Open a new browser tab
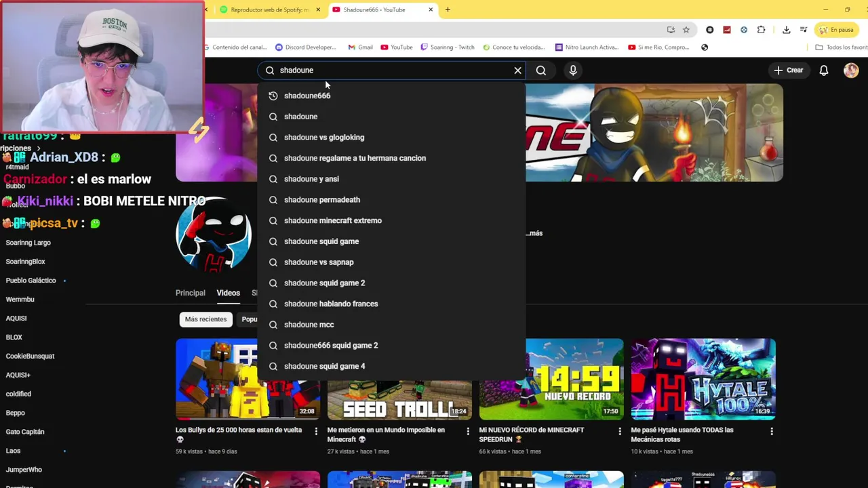The image size is (868, 488). (x=448, y=9)
